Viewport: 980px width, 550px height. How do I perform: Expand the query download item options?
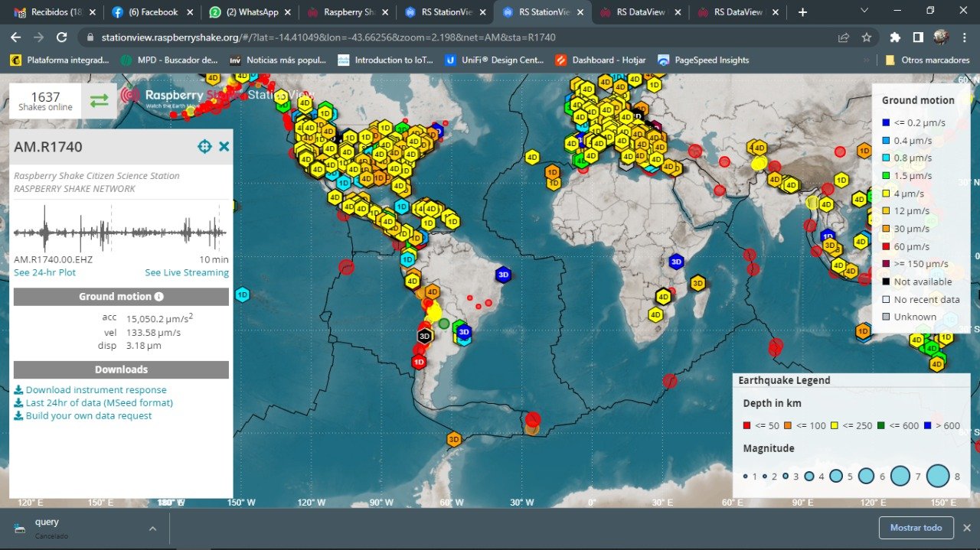pos(152,528)
